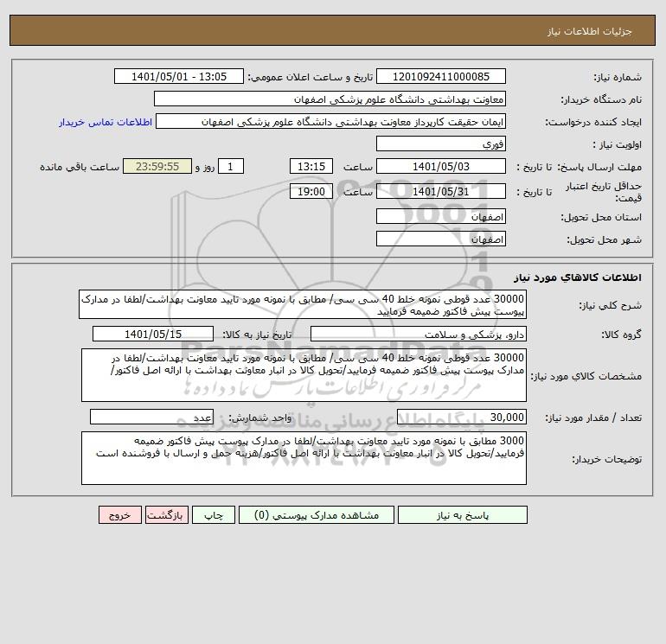Click buyer organization name field

(x=330, y=99)
